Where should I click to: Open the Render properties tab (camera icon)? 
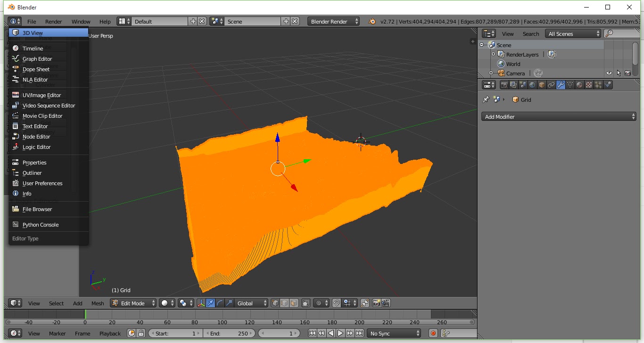coord(504,85)
